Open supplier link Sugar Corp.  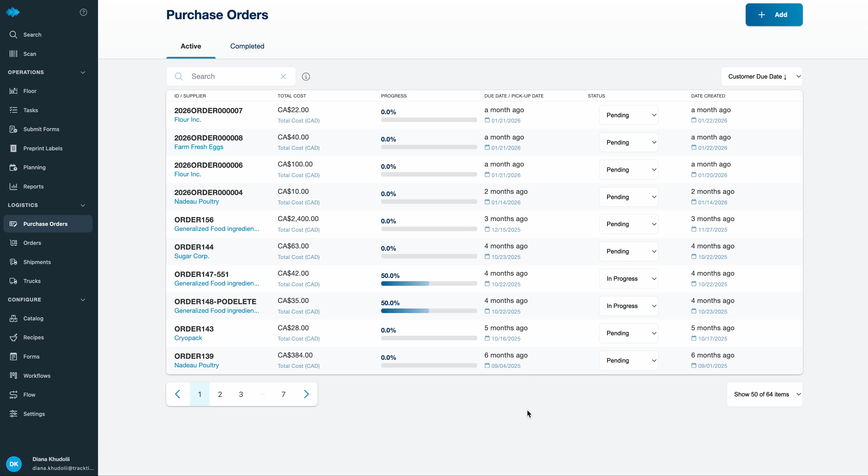point(192,256)
